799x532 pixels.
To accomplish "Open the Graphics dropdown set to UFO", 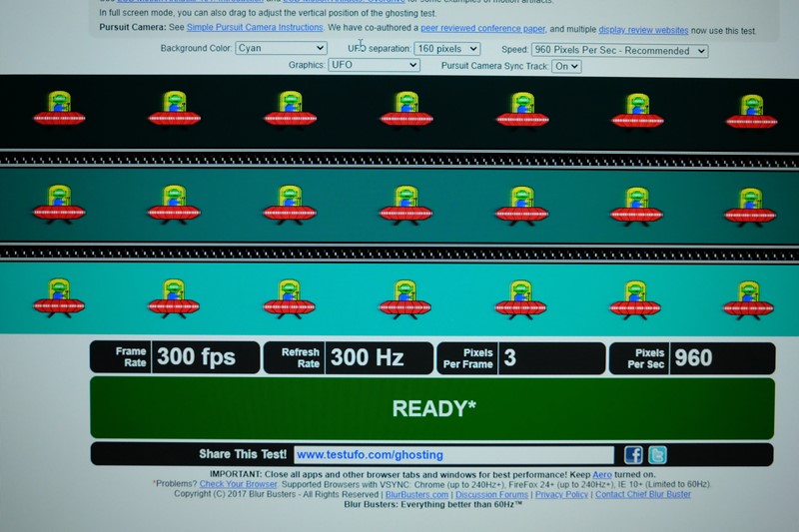I will (373, 65).
